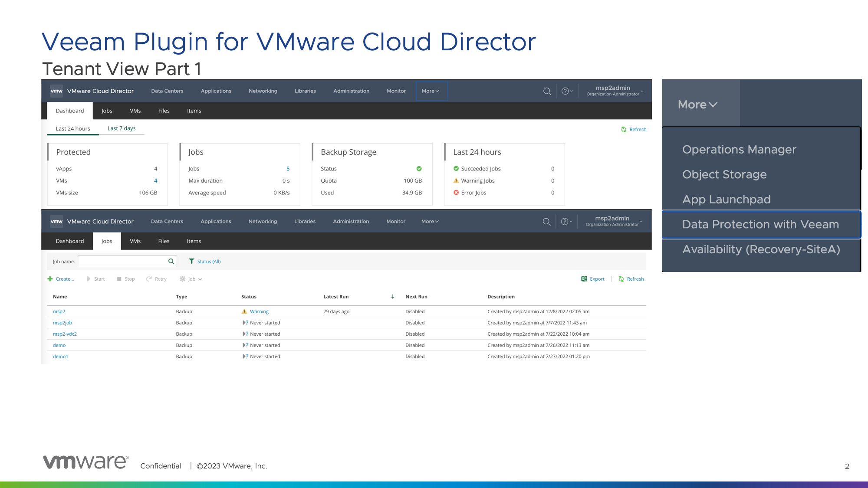Screen dimensions: 868x488
Task: Click the Jobs count link 5
Action: (x=288, y=169)
